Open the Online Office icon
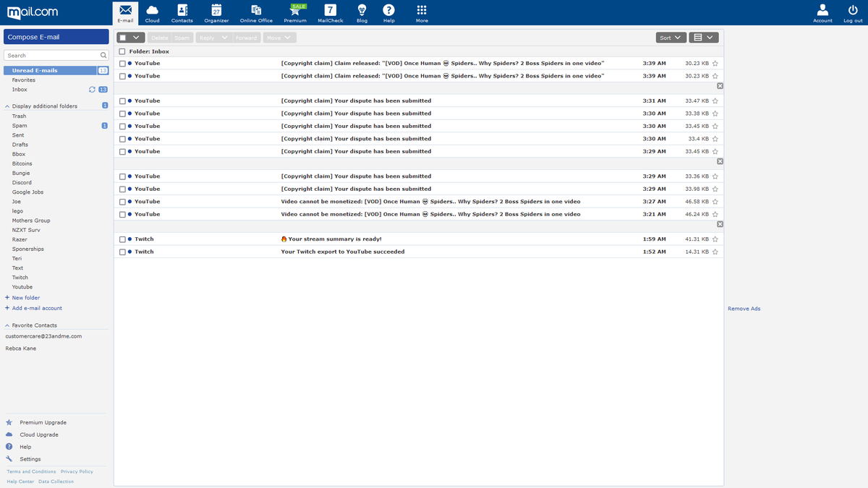The image size is (868, 488). tap(256, 10)
